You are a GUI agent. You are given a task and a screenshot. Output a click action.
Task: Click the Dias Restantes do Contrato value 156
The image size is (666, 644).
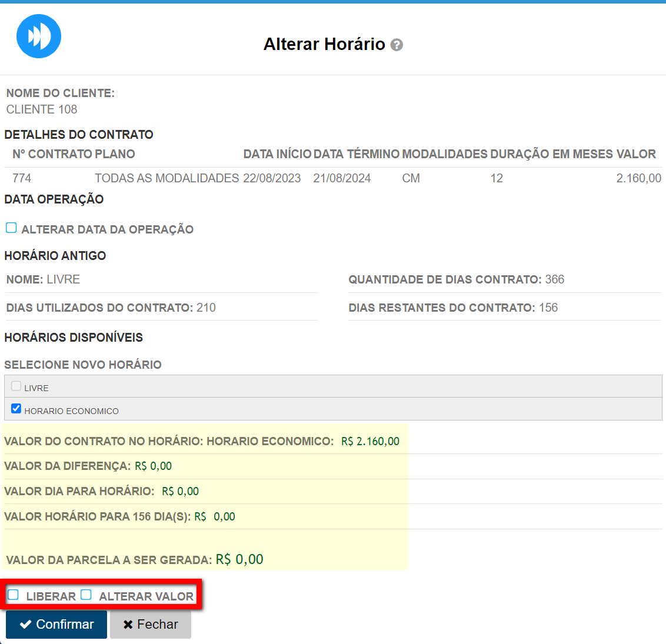tap(548, 308)
